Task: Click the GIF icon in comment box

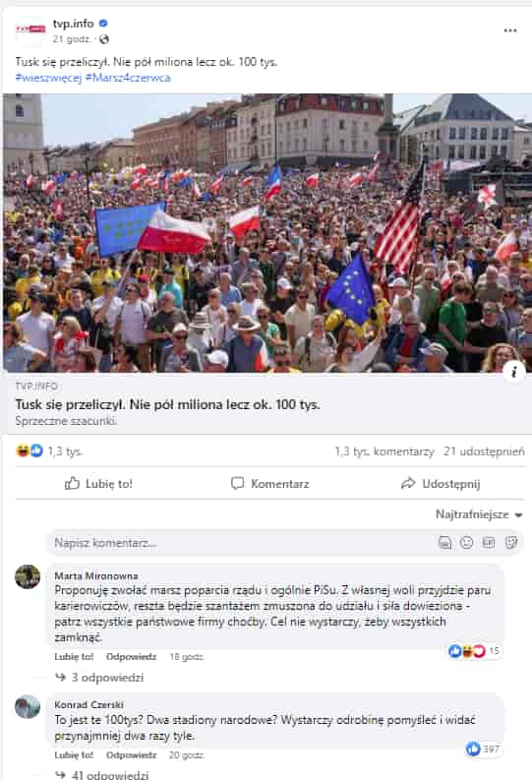Action: click(489, 542)
